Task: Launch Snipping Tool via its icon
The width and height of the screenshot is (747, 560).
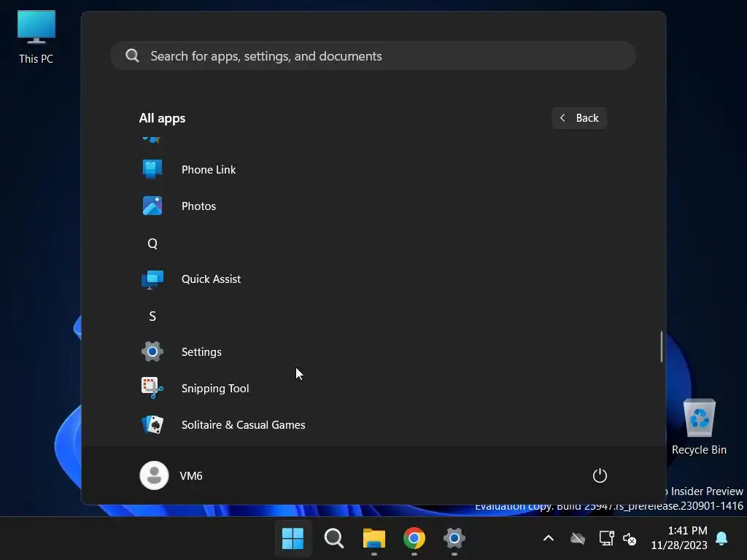Action: click(152, 388)
